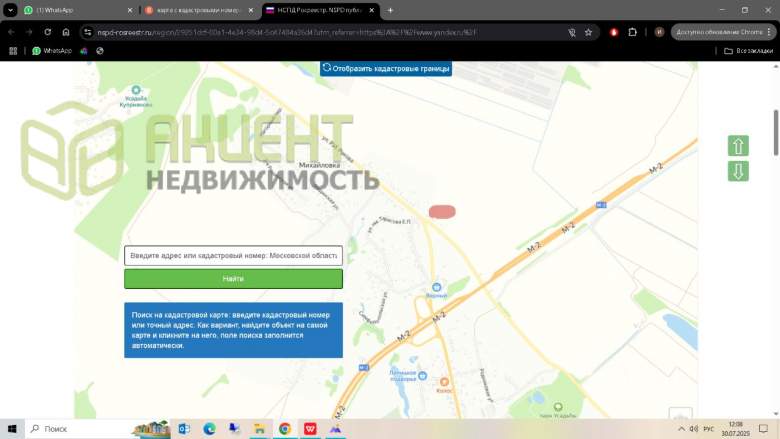Close the WhatsApp tab
The image size is (780, 439).
coord(130,10)
